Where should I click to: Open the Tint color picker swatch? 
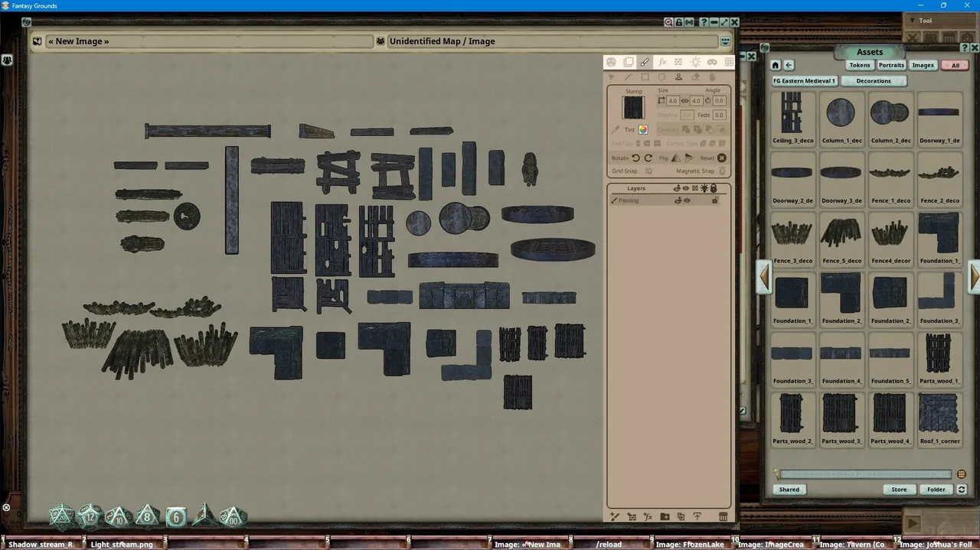coord(643,130)
